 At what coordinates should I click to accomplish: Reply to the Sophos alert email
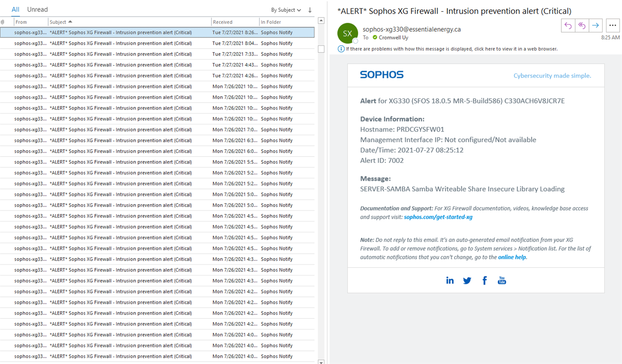[x=568, y=25]
